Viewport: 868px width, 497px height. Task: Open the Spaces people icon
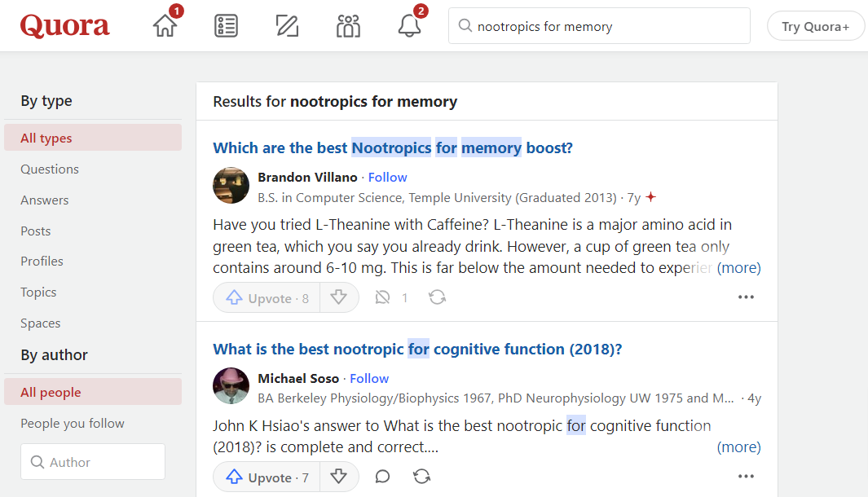point(348,26)
